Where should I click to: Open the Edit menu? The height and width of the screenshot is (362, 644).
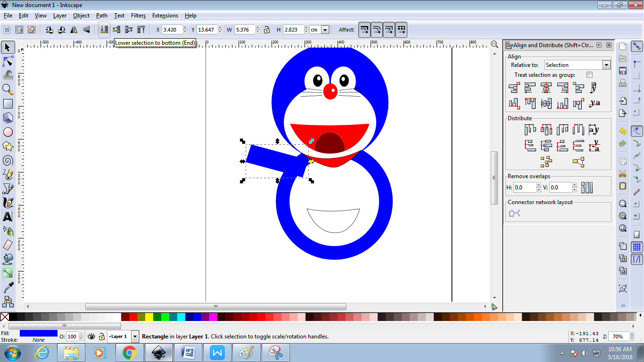24,16
